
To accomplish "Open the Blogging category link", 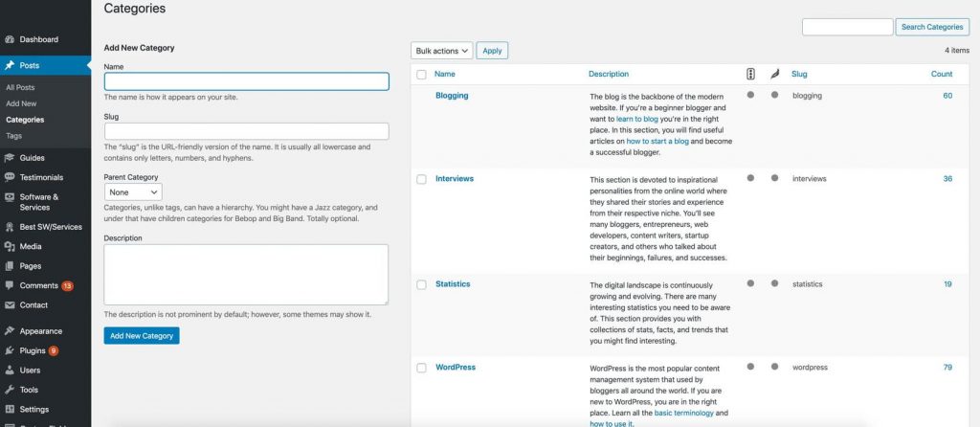I will (x=452, y=96).
